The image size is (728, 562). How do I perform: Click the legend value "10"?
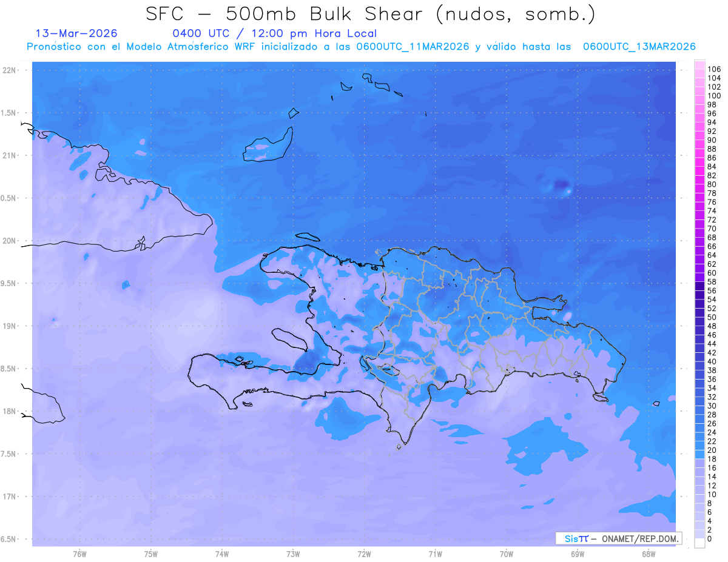(712, 495)
